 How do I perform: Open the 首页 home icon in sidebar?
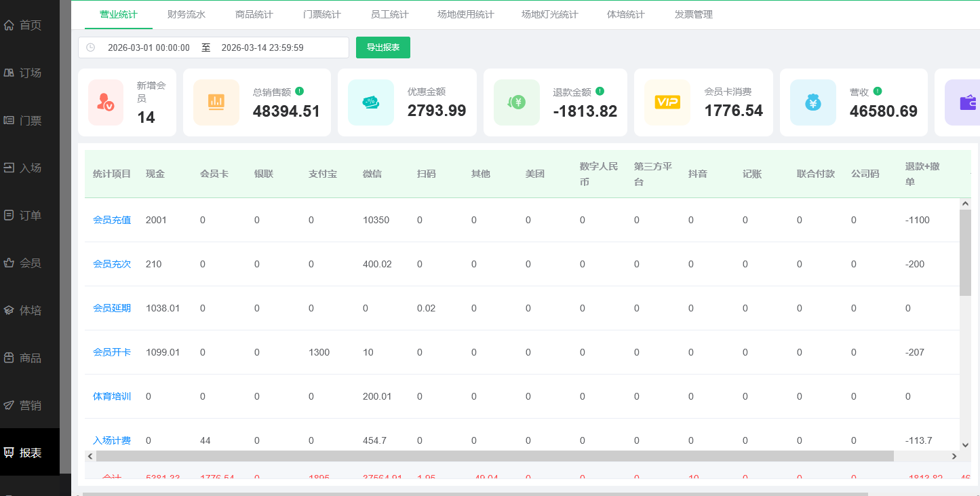(x=8, y=24)
